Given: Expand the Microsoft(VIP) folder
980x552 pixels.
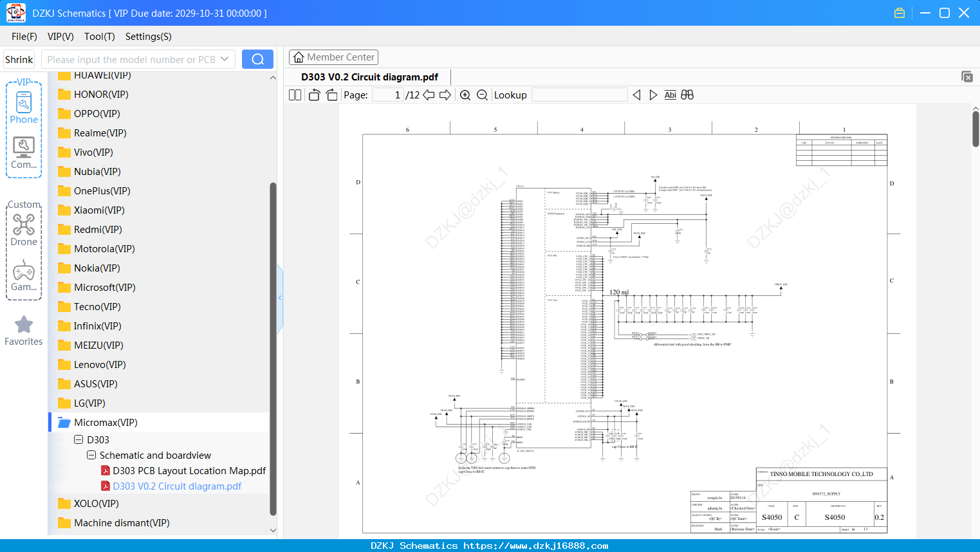Looking at the screenshot, I should pos(97,288).
